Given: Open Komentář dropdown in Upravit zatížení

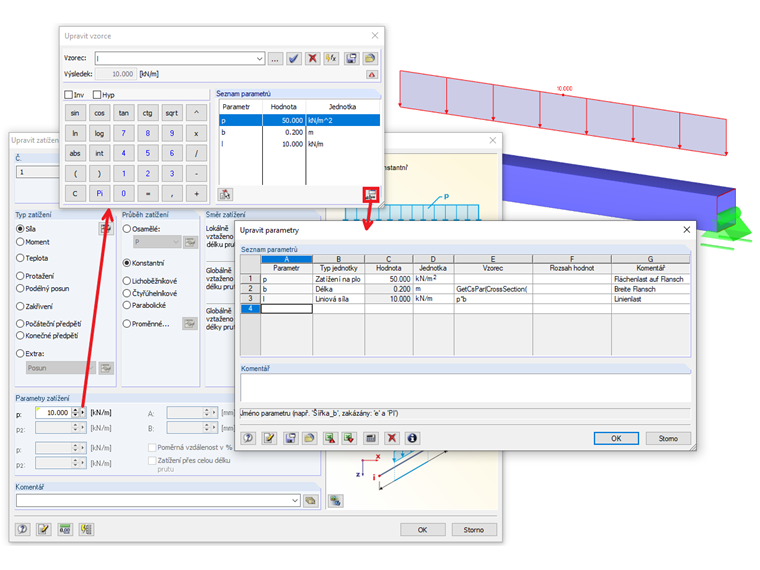Looking at the screenshot, I should [295, 501].
